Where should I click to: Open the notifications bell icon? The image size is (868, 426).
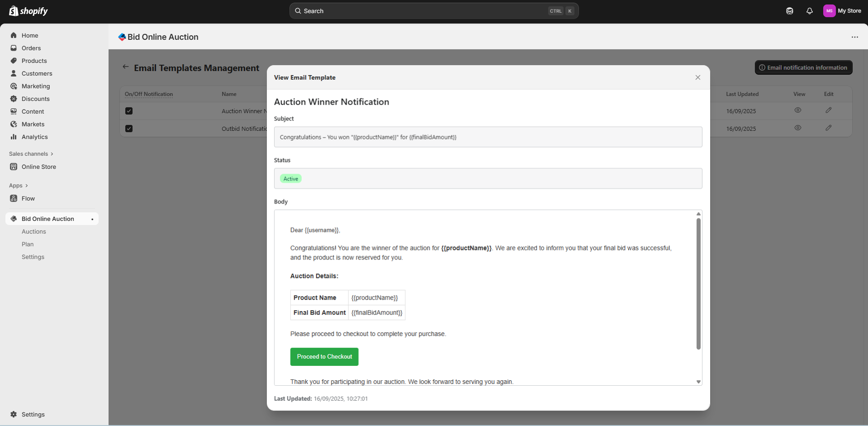(809, 11)
